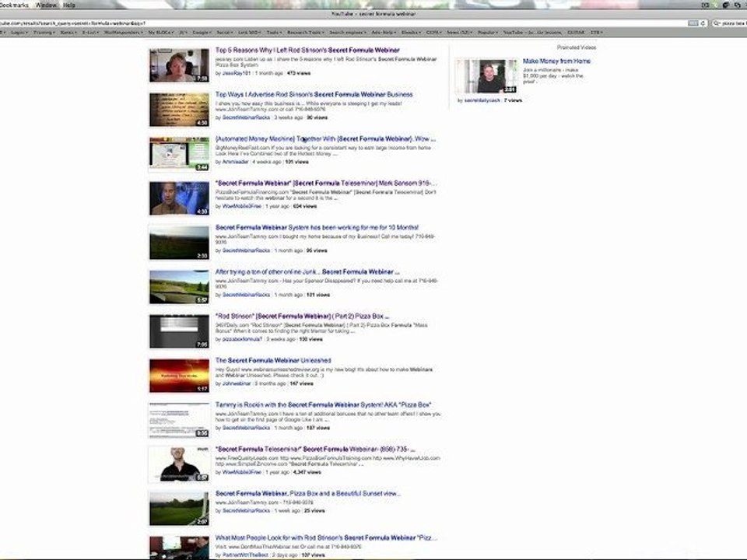The image size is (747, 560).
Task: Open 'System has been working for 10 Months' link
Action: tap(317, 227)
